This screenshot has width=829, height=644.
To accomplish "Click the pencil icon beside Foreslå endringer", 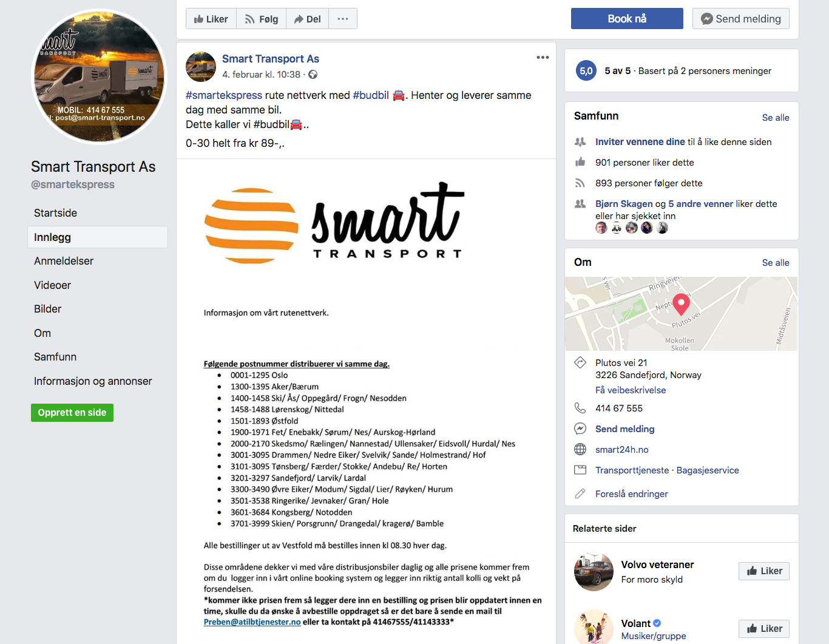I will tap(580, 493).
